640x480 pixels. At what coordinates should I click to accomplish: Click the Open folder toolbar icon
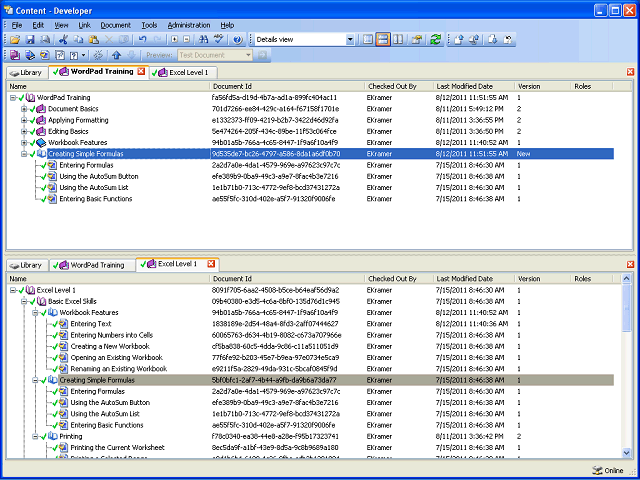pyautogui.click(x=15, y=40)
